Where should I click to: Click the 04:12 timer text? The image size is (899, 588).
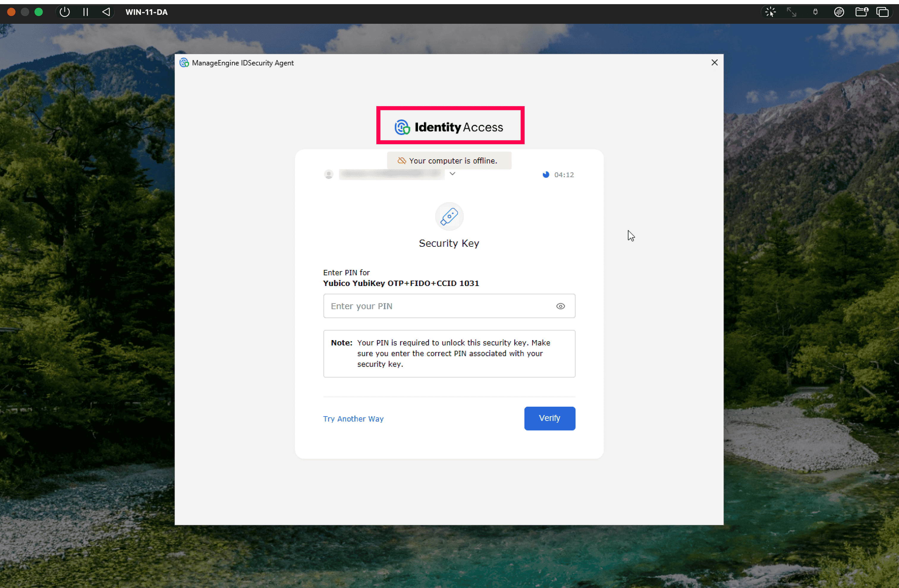pyautogui.click(x=564, y=174)
